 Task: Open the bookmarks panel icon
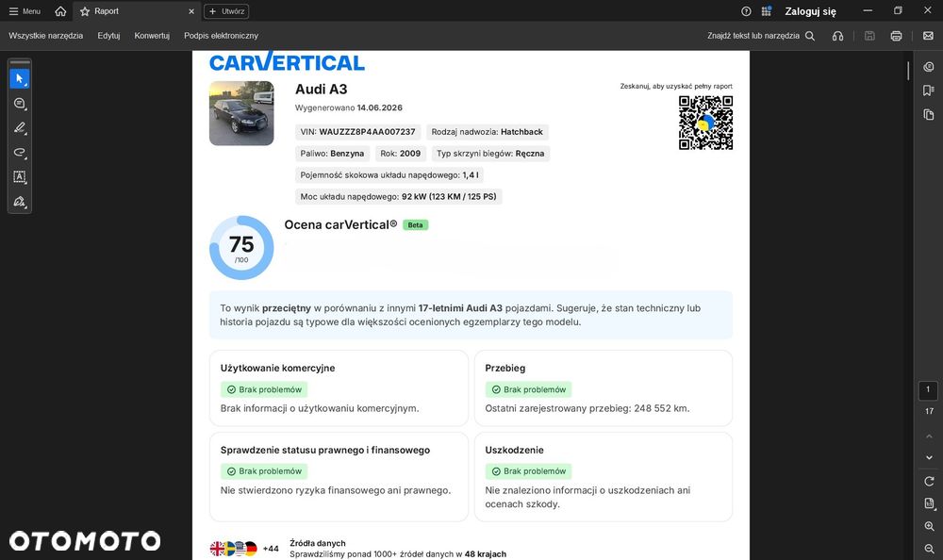pyautogui.click(x=929, y=91)
